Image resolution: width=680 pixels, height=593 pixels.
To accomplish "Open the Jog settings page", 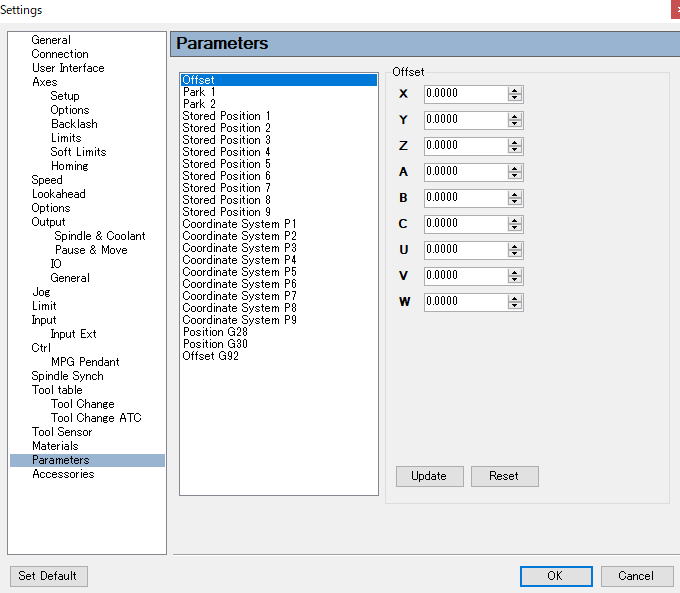I will 41,292.
